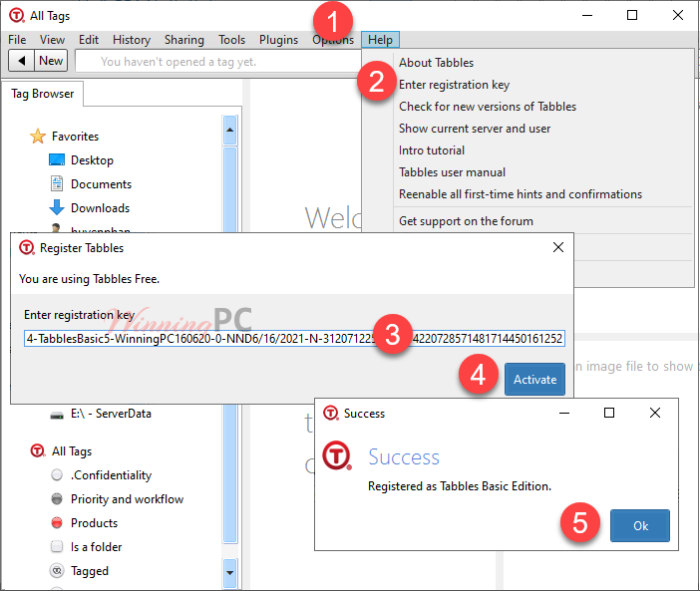This screenshot has width=700, height=591.
Task: Maximize the Success dialog window
Action: click(609, 413)
